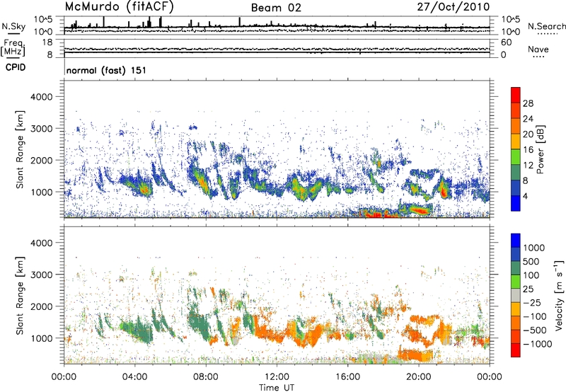The height and width of the screenshot is (392, 566).
Task: Click the red top segment of Power color bar
Action: (x=516, y=95)
